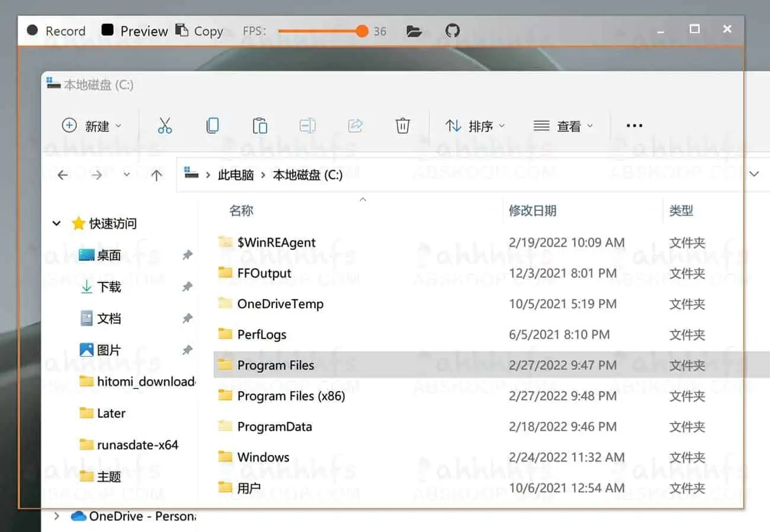Click the Paste icon
The image size is (770, 532).
(259, 125)
